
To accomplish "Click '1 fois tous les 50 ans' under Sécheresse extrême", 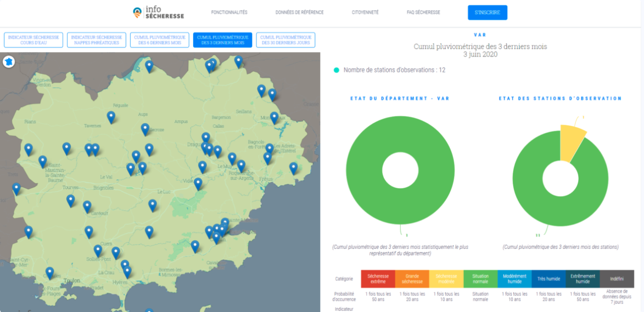I will (378, 297).
